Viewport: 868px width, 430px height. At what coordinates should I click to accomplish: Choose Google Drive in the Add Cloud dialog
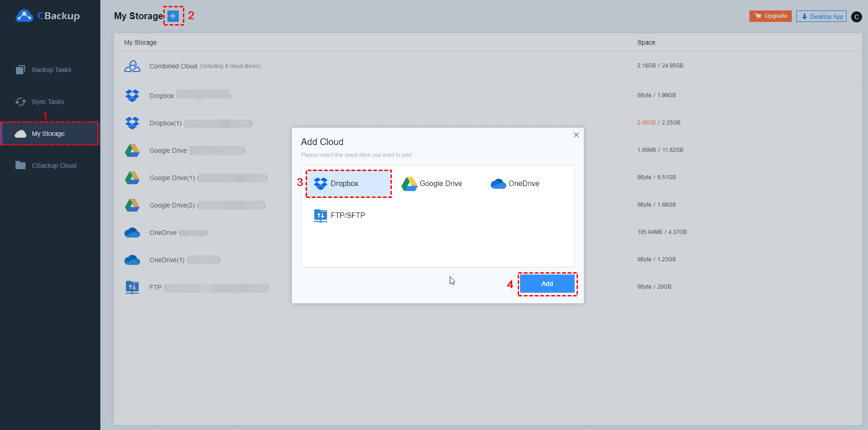[x=432, y=183]
